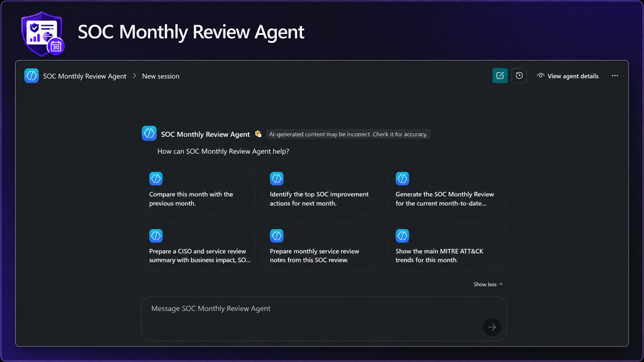
Task: Select the 'Compare this month' prompt card
Action: click(198, 190)
